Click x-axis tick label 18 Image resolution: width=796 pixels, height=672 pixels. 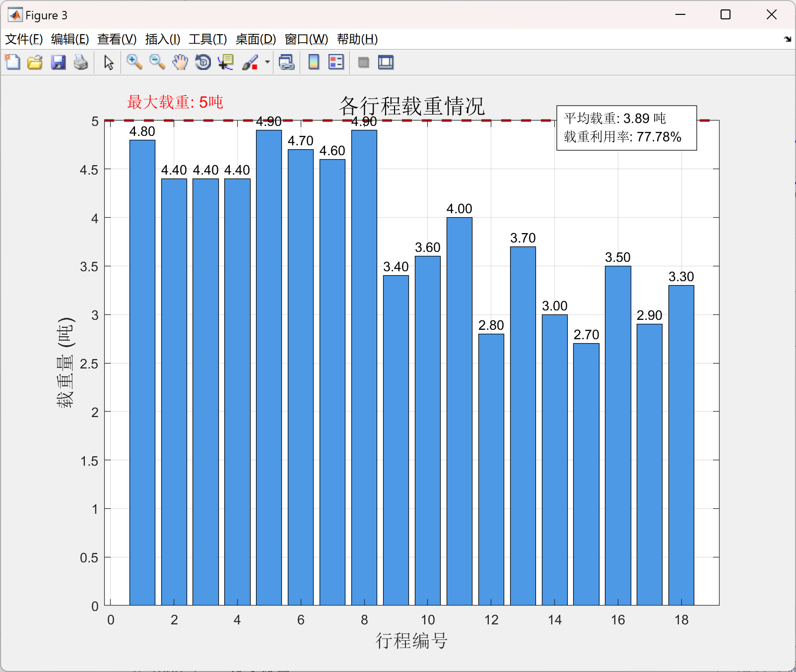pos(681,620)
